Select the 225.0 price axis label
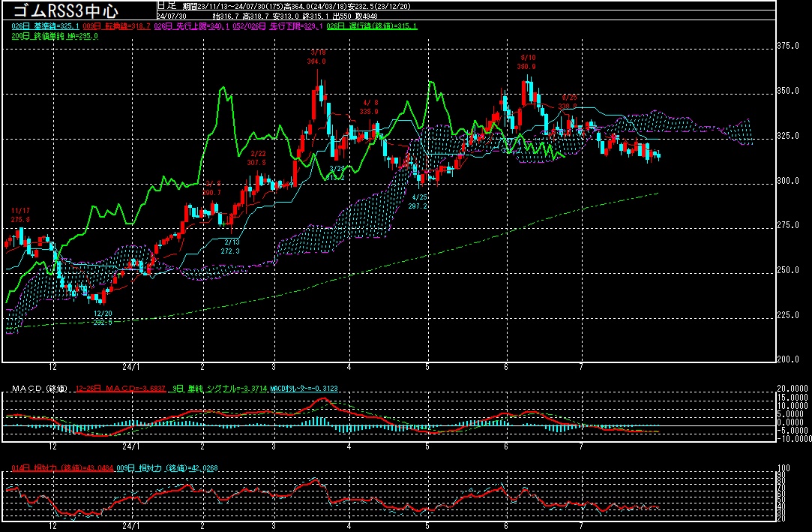The width and height of the screenshot is (812, 532). [x=789, y=315]
